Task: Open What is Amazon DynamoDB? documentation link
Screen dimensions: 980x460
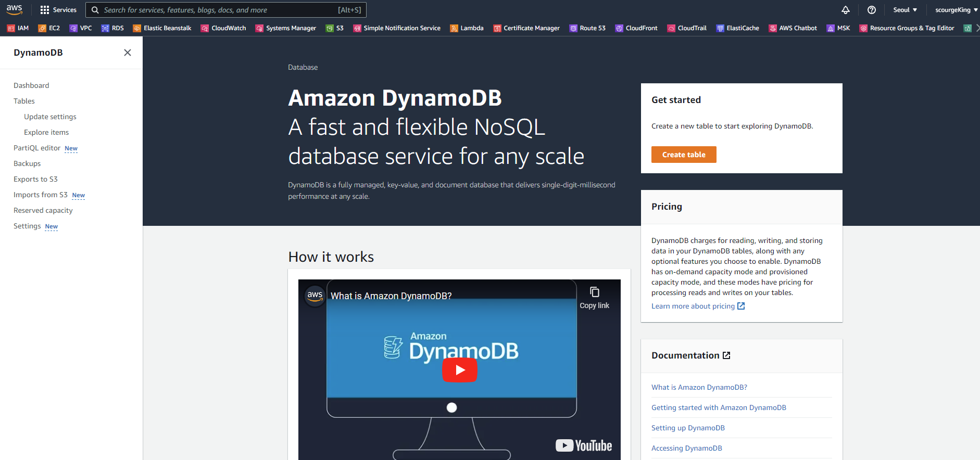Action: click(x=699, y=387)
